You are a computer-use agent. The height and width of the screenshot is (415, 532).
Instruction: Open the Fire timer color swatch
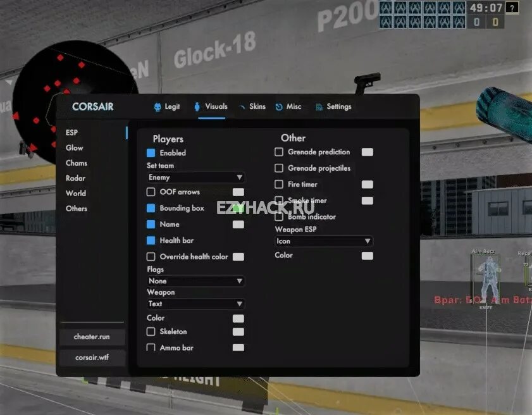367,184
